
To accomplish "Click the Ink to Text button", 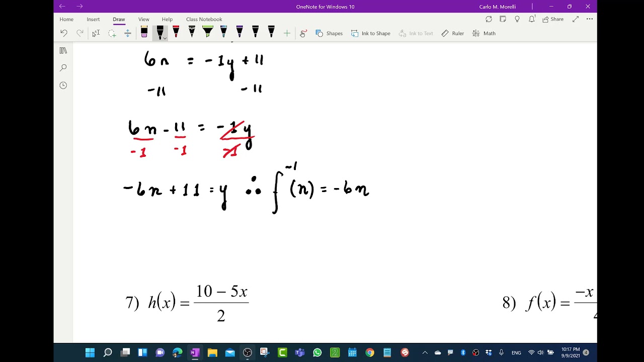I will tap(416, 33).
